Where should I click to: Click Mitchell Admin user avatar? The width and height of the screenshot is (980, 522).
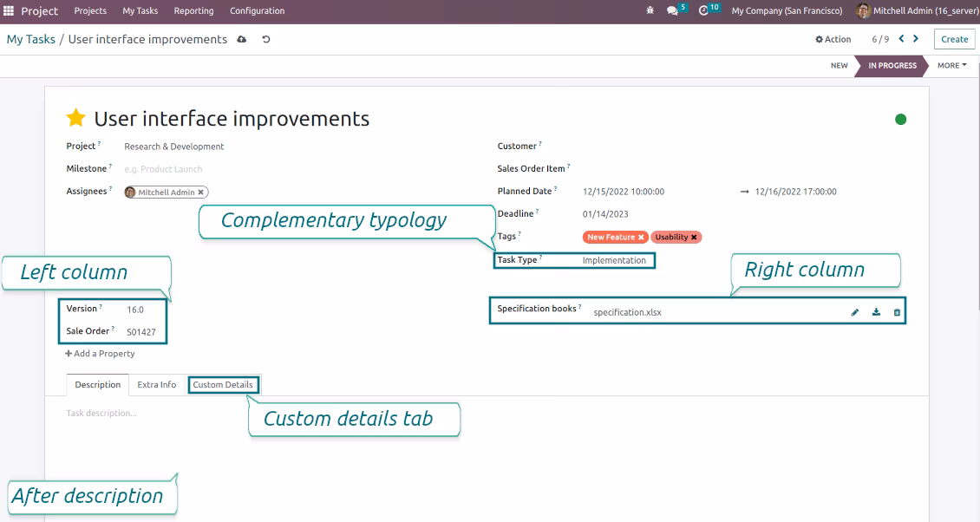(863, 10)
